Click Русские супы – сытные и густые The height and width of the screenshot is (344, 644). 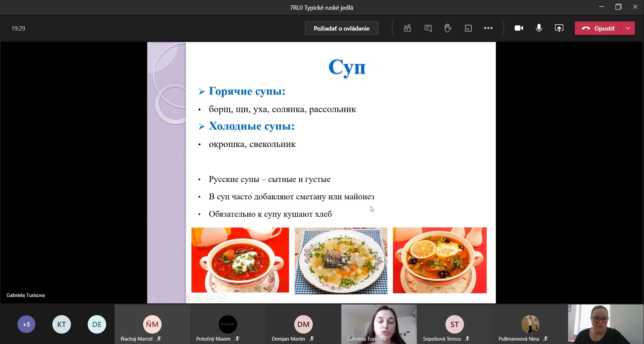point(269,179)
